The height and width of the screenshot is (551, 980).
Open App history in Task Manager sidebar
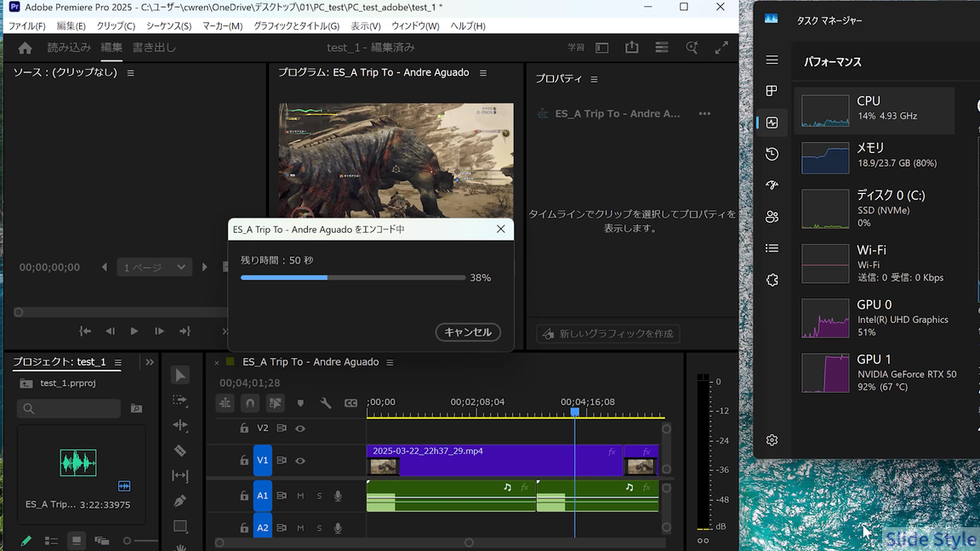pyautogui.click(x=772, y=154)
